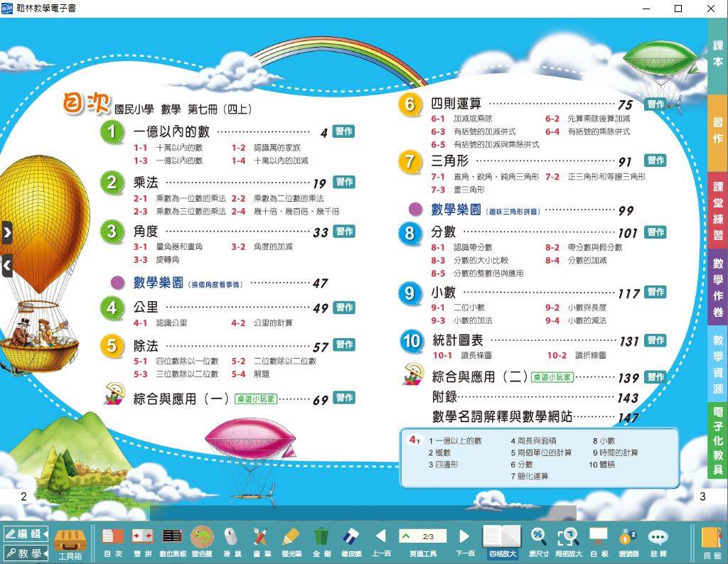728x564 pixels.
Task: Open the 選號器 number picker
Action: pyautogui.click(x=628, y=543)
